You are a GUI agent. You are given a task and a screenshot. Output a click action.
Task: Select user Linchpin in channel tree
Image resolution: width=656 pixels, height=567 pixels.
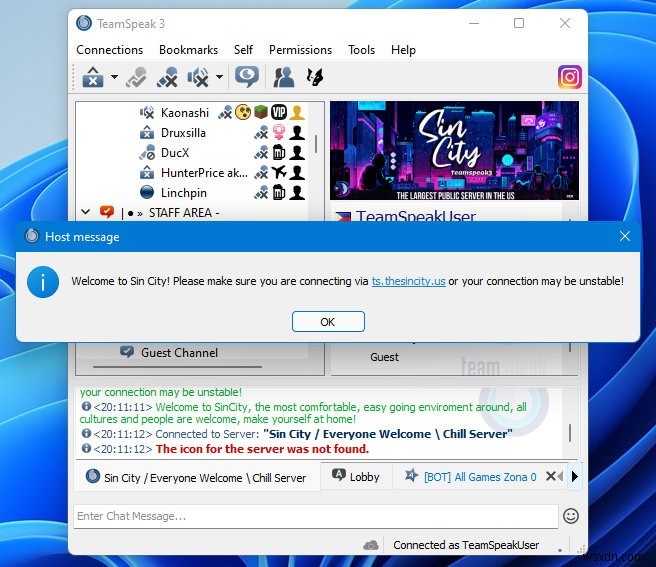coord(184,193)
